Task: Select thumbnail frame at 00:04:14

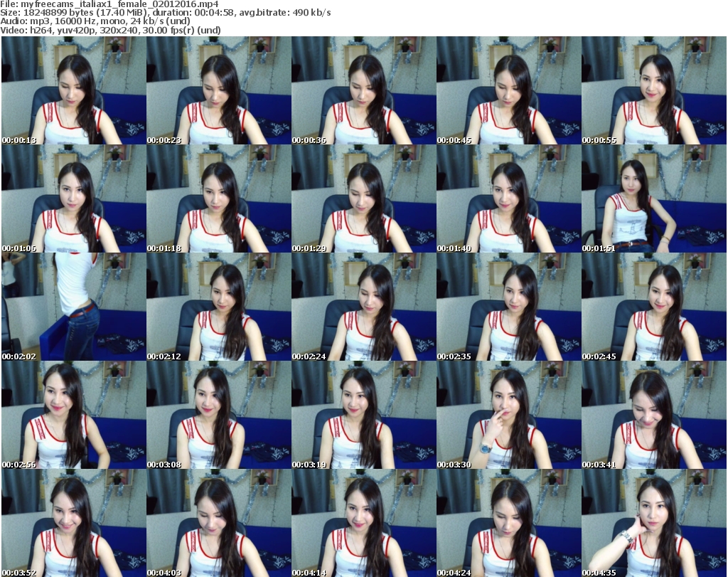Action: 363,523
